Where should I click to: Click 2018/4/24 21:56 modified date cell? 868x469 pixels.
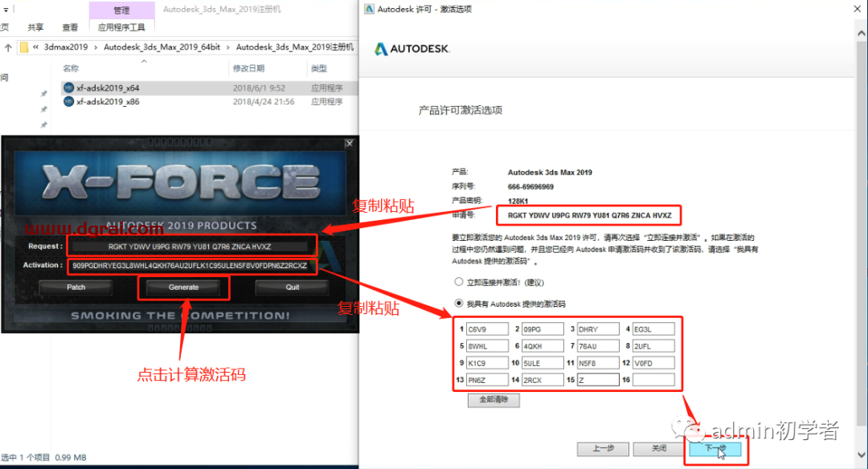pos(264,102)
